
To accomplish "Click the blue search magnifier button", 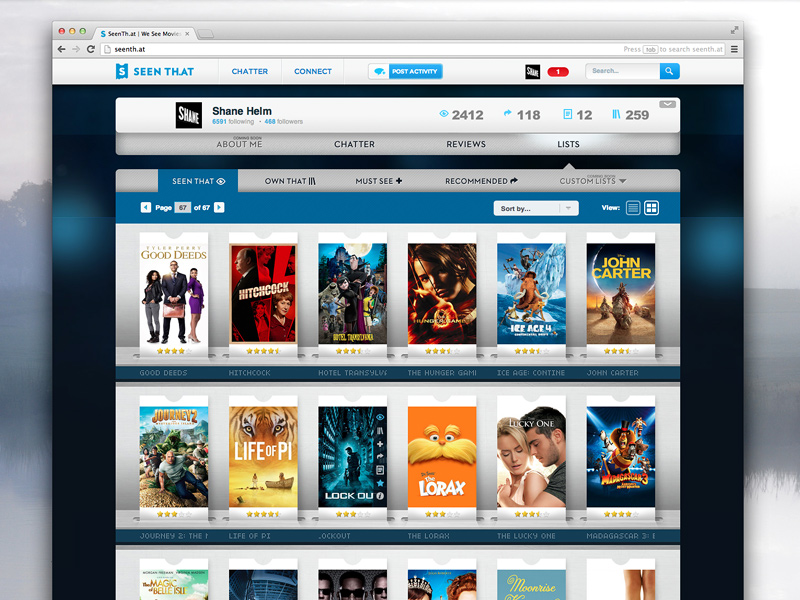I will tap(669, 71).
